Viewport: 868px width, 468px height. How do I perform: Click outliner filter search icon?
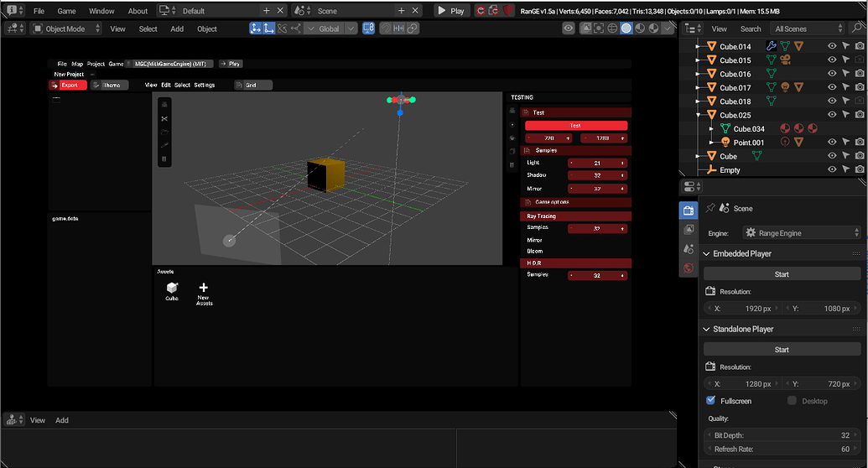pyautogui.click(x=858, y=29)
